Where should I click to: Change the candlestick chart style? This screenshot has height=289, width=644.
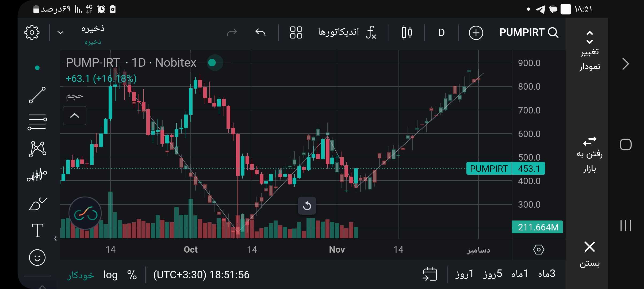coord(407,33)
